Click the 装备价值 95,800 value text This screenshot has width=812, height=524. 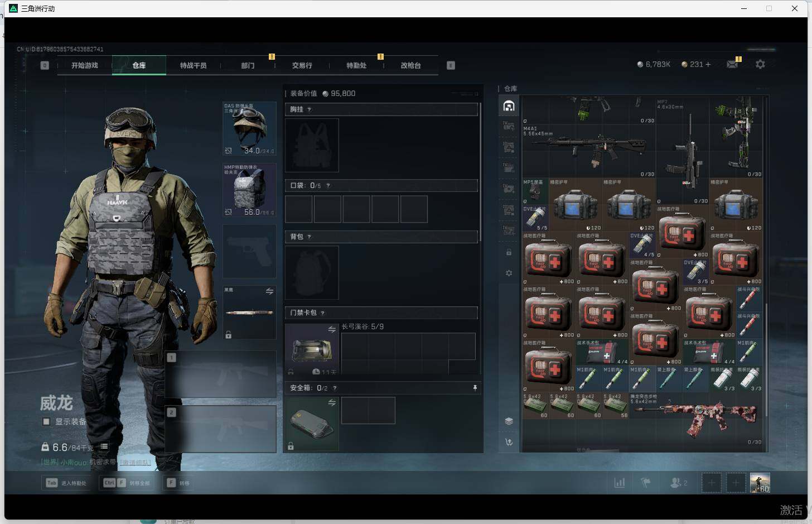[323, 94]
